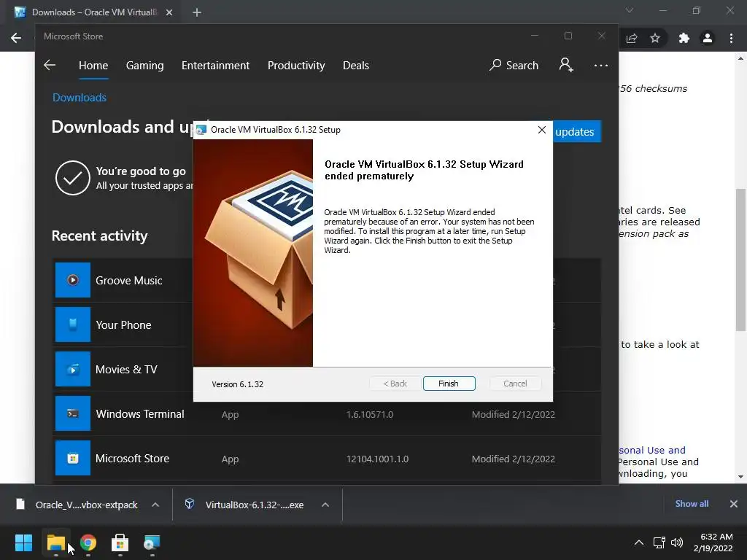This screenshot has width=747, height=560.
Task: Expand options for VirtualBox-6.1.32 exe download
Action: pos(325,505)
